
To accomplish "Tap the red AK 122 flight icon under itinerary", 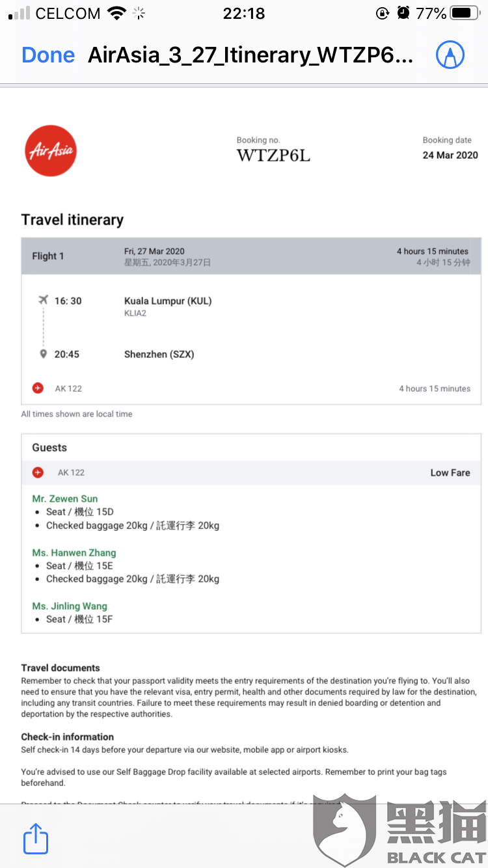I will pos(38,388).
